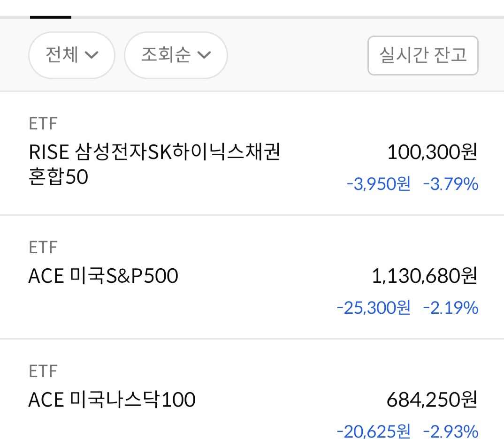Tap the -2.19% return rate
Screen dimensions: 504x439
(451, 308)
